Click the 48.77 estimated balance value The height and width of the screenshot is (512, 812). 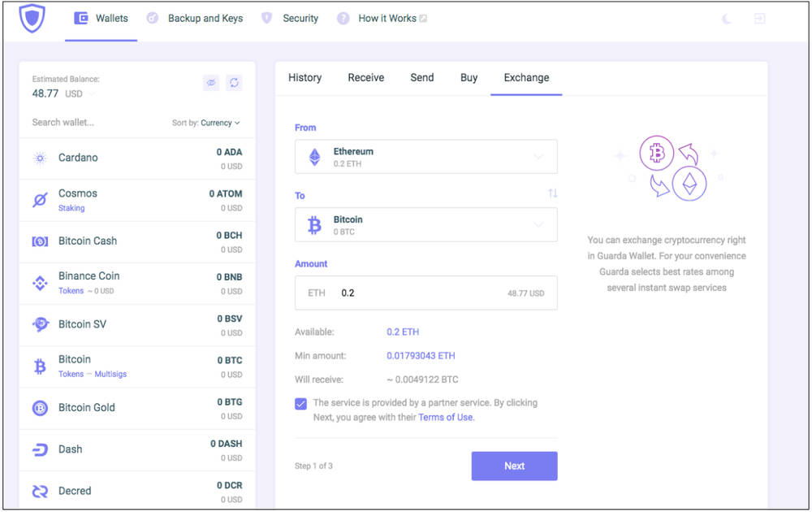click(x=45, y=93)
